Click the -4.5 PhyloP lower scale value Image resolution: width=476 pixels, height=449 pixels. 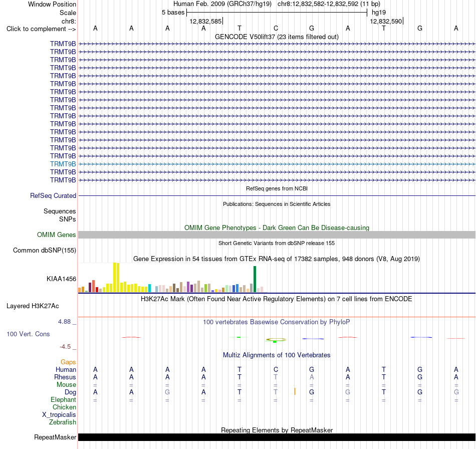pyautogui.click(x=65, y=347)
